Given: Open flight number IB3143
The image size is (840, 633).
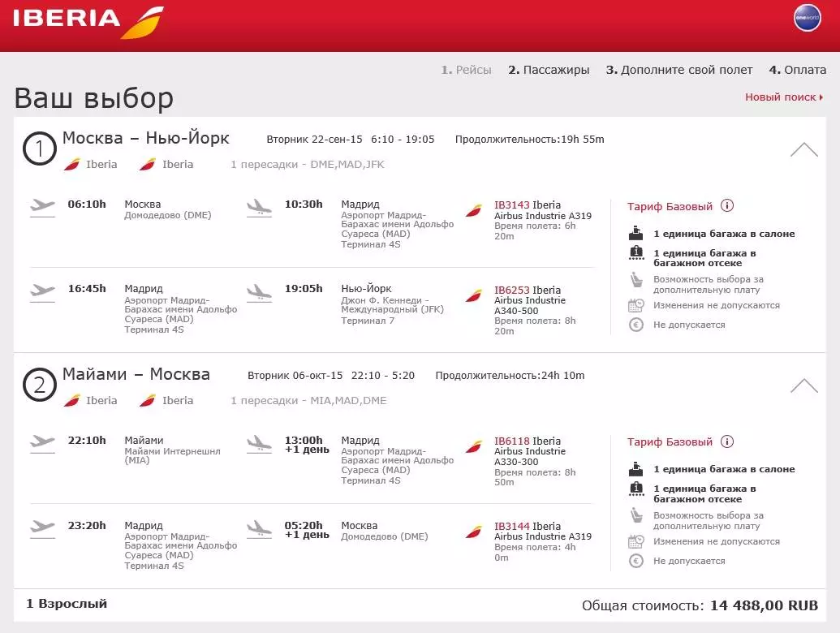Looking at the screenshot, I should tap(511, 205).
